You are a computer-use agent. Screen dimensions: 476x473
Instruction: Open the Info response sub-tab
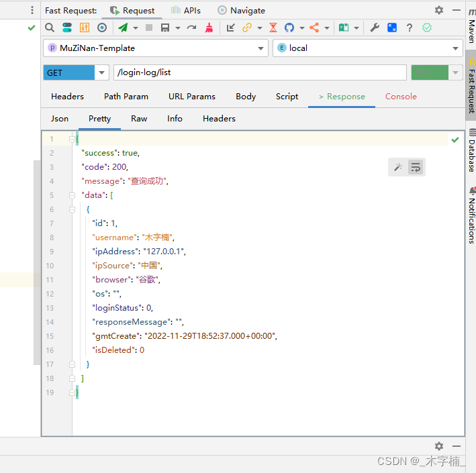(175, 119)
